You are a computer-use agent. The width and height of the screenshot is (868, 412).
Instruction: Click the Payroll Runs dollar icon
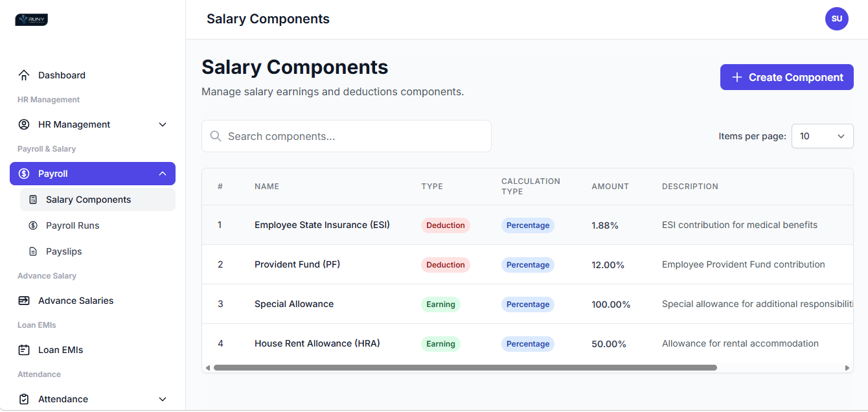tap(33, 225)
